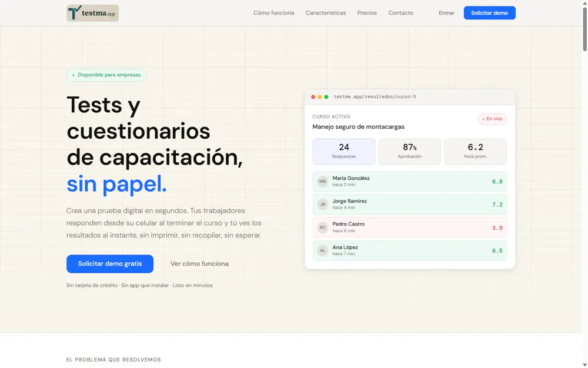588x368 pixels.
Task: Click the 3.9 score value
Action: click(497, 228)
